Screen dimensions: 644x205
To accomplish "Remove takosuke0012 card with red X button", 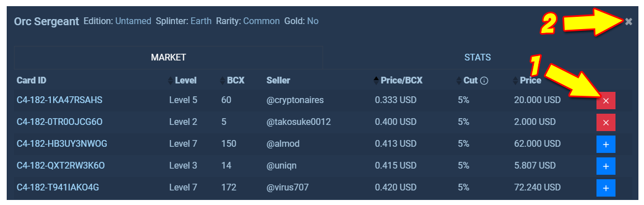I will pyautogui.click(x=606, y=122).
